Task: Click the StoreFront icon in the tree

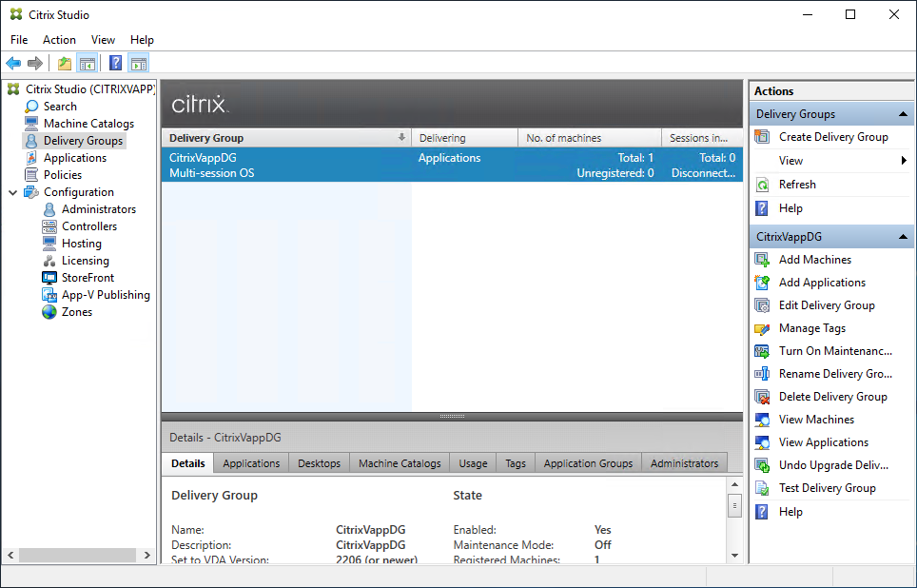Action: point(49,278)
